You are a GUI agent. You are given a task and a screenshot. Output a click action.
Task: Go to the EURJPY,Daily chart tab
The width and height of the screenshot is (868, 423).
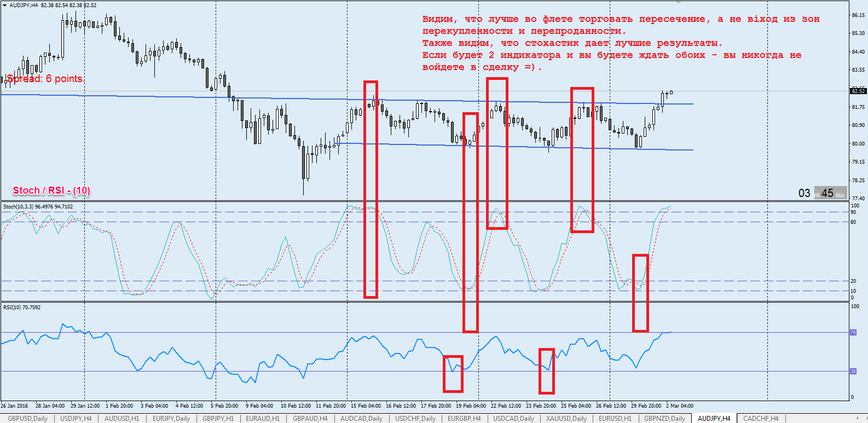[171, 419]
